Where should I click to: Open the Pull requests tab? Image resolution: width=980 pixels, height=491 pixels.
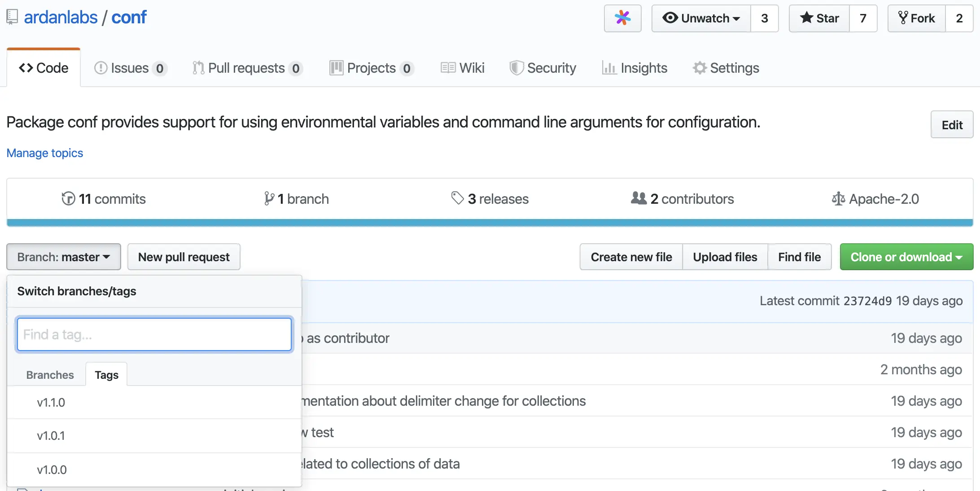247,68
